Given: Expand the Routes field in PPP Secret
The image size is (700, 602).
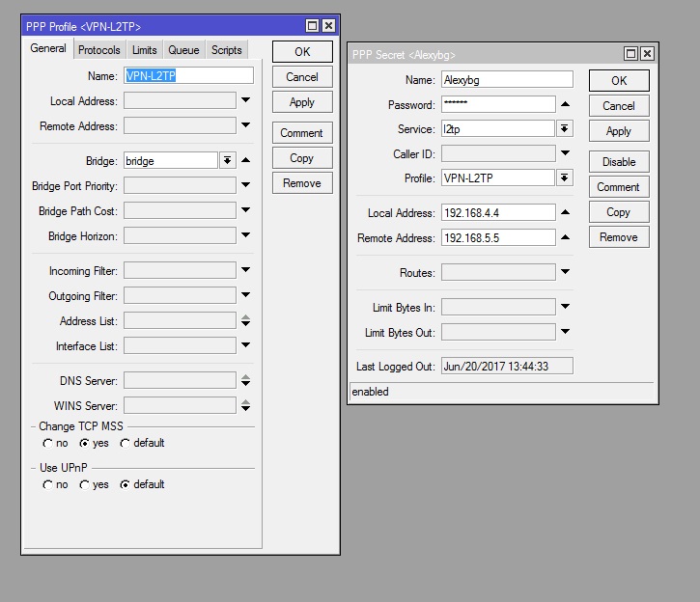Looking at the screenshot, I should click(x=565, y=273).
